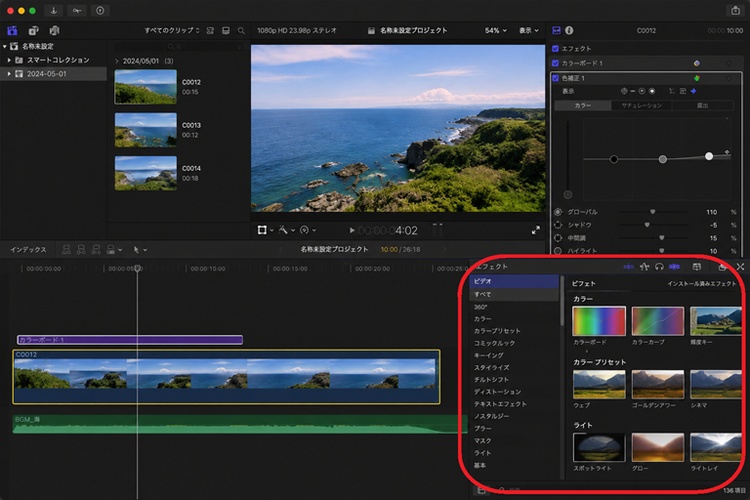The width and height of the screenshot is (750, 500).
Task: Toggle the audio skimming waveform icon
Action: [x=644, y=267]
